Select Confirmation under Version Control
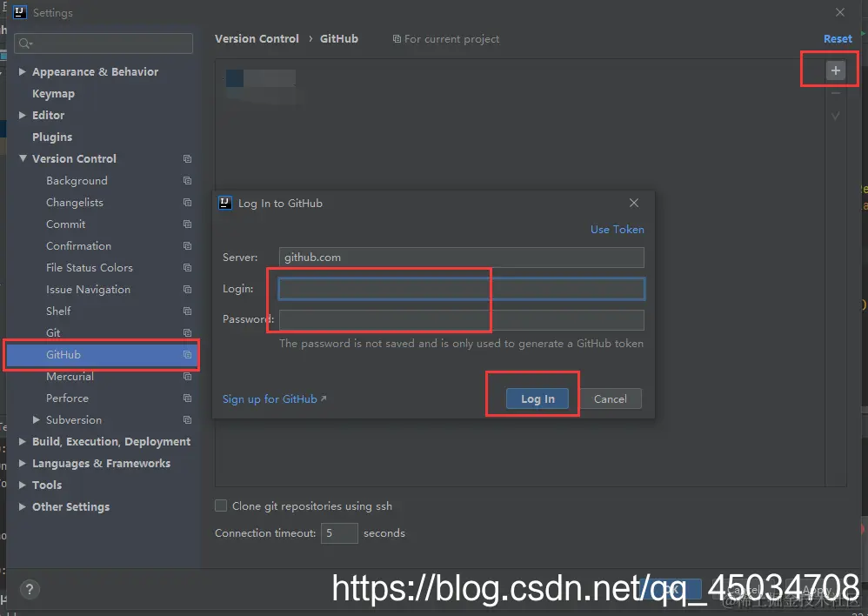This screenshot has height=616, width=868. pos(78,245)
